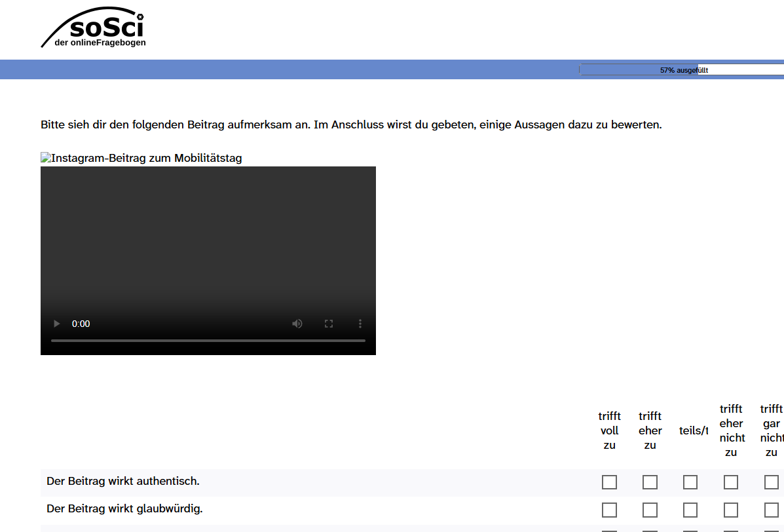Tick 'trifft eher nicht zu' for 'wirkt authentisch'
Screen dimensions: 784x532
pyautogui.click(x=731, y=482)
